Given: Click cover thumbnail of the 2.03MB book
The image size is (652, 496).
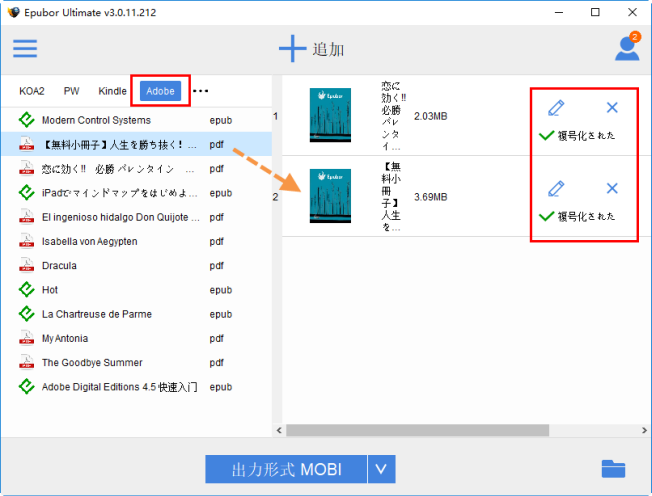Looking at the screenshot, I should point(330,115).
